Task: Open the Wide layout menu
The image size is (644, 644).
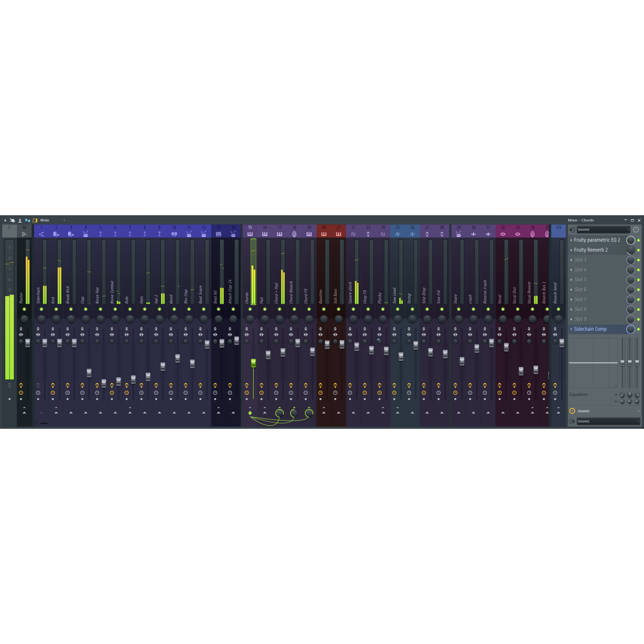Action: pyautogui.click(x=45, y=220)
